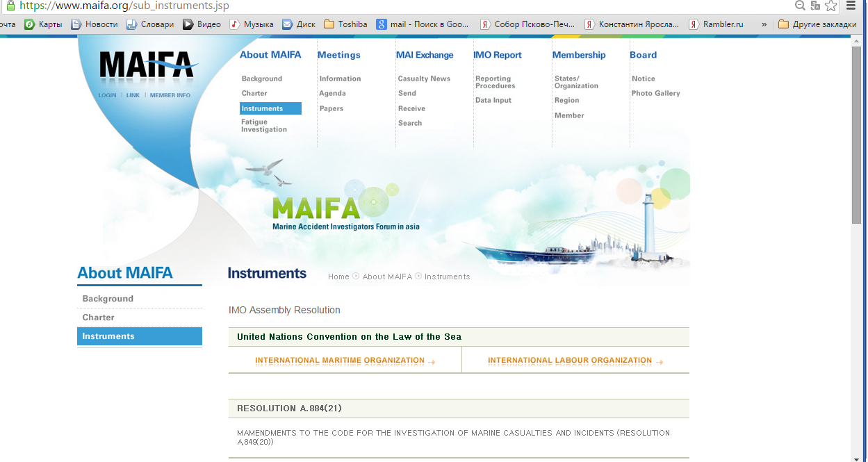Open Search under MAI Exchange
This screenshot has height=462, width=868.
410,123
